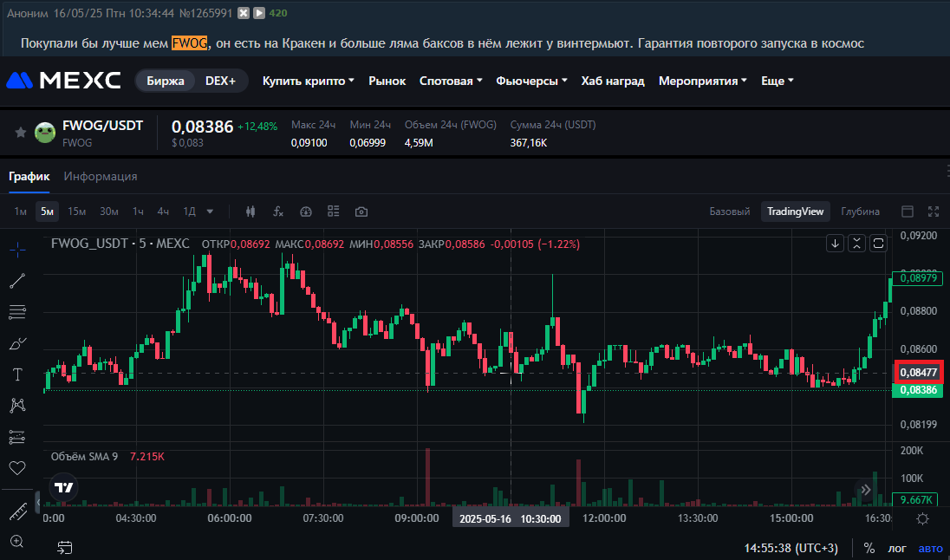
Task: Jump to latest bar with double chevron
Action: tap(865, 490)
